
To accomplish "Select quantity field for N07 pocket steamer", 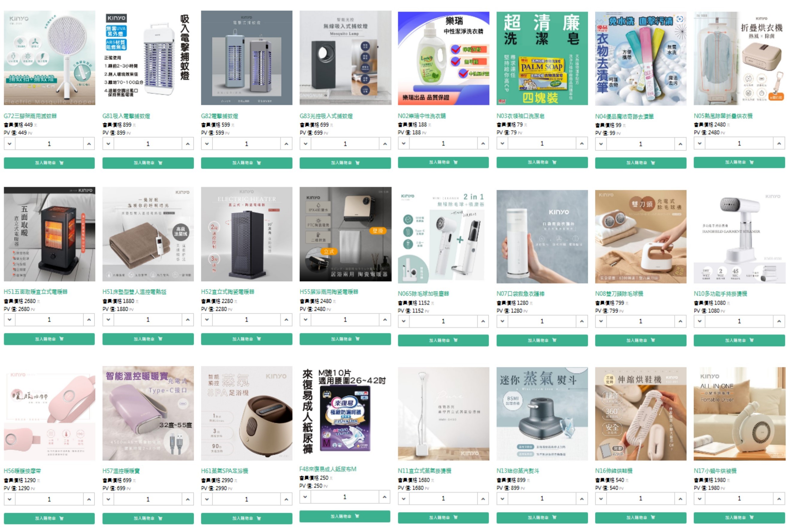I will click(x=542, y=321).
